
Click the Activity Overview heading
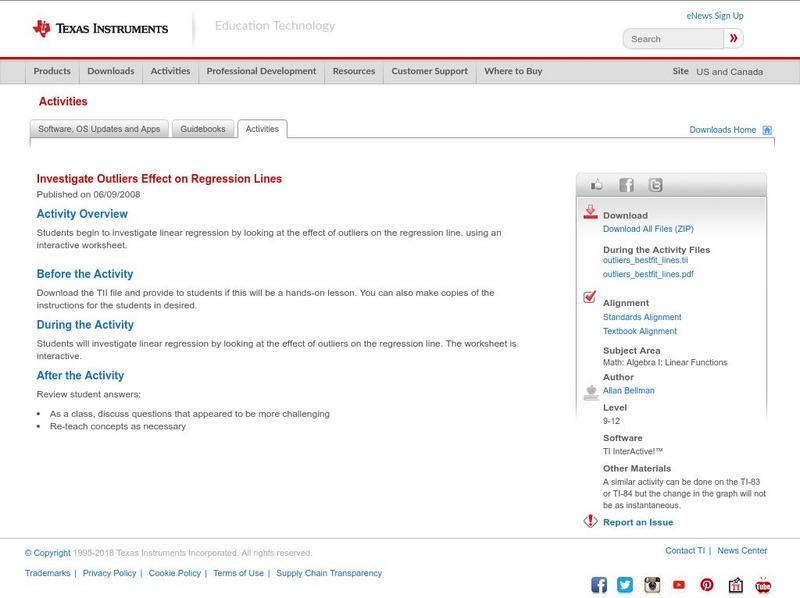pyautogui.click(x=82, y=214)
